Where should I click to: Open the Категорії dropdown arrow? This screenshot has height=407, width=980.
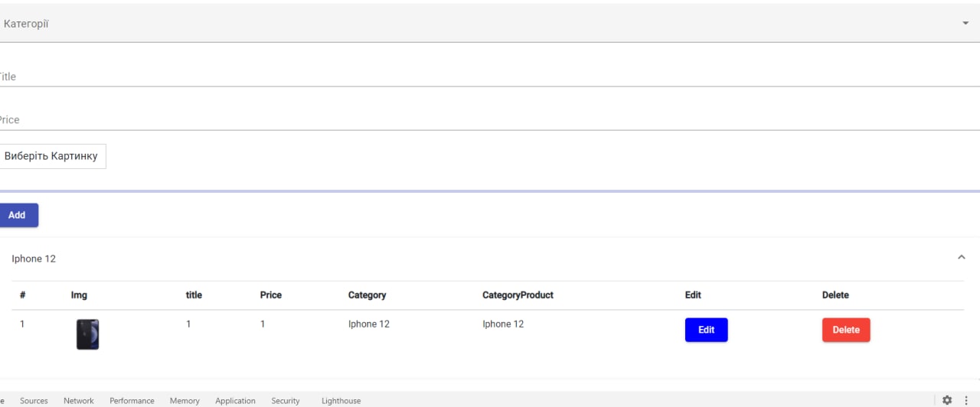(965, 24)
